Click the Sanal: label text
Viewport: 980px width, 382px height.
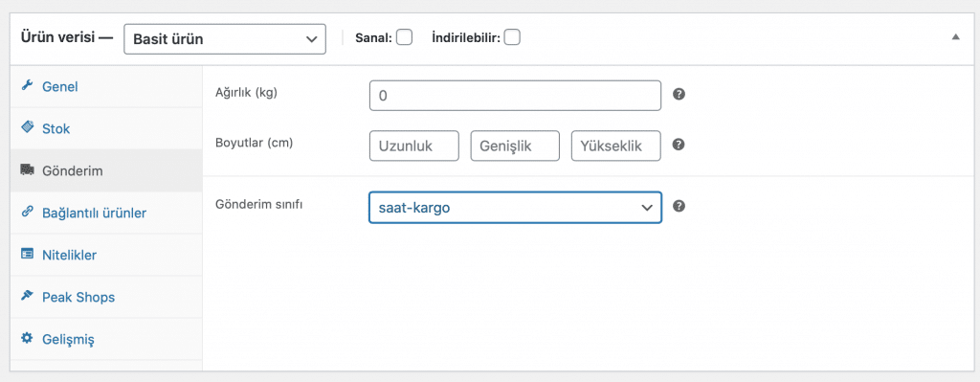pyautogui.click(x=374, y=38)
